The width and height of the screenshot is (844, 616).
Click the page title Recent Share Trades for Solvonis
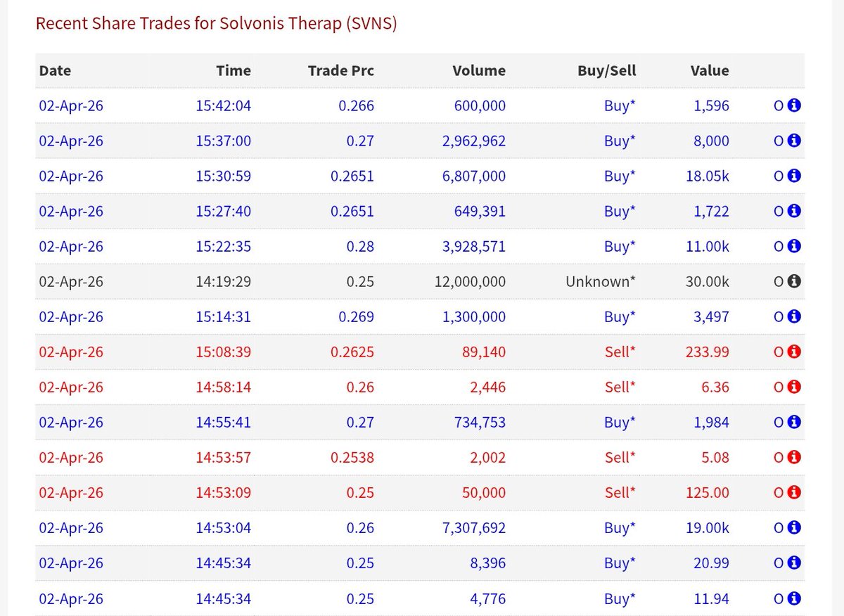tap(217, 23)
